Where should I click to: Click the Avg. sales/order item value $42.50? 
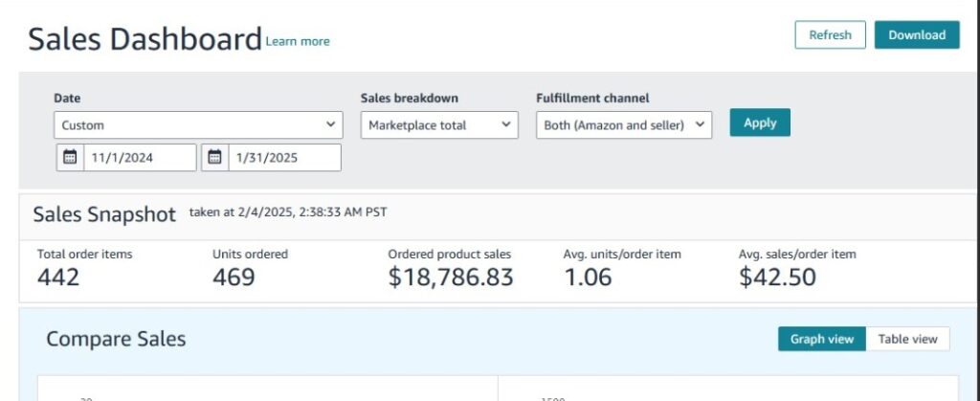coord(777,278)
